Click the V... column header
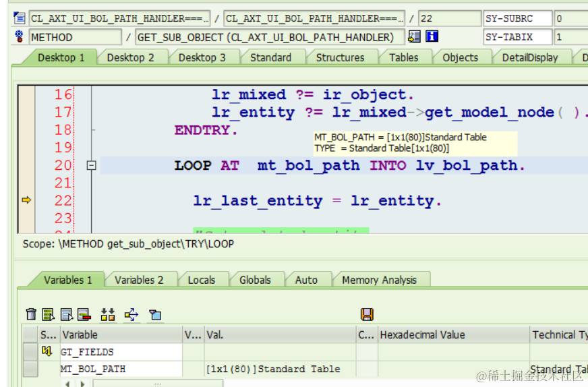The width and height of the screenshot is (588, 387). (x=194, y=334)
